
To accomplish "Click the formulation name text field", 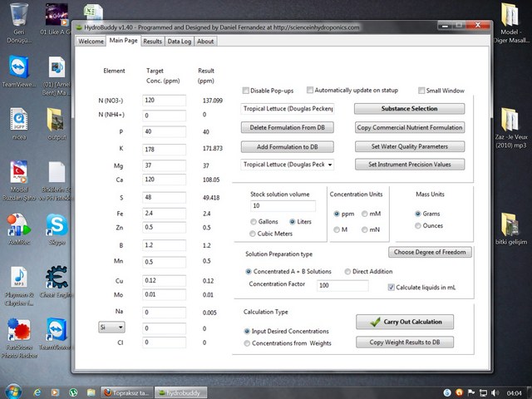I will click(288, 109).
